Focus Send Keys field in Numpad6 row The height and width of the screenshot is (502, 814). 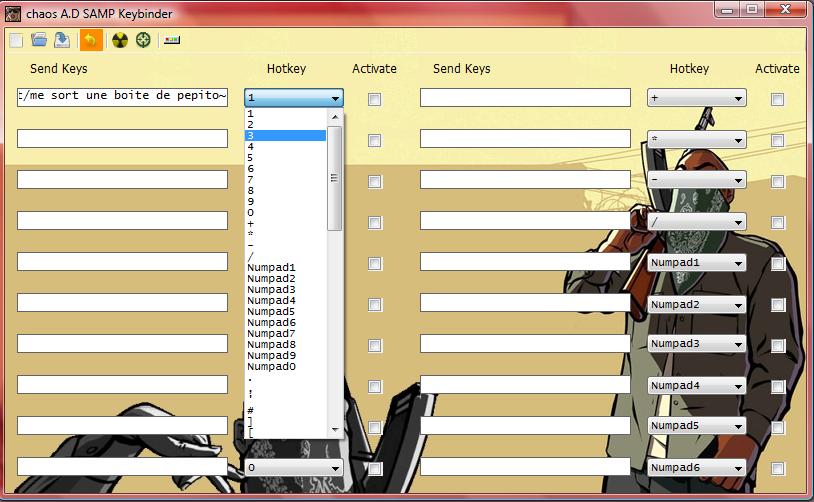(x=525, y=467)
